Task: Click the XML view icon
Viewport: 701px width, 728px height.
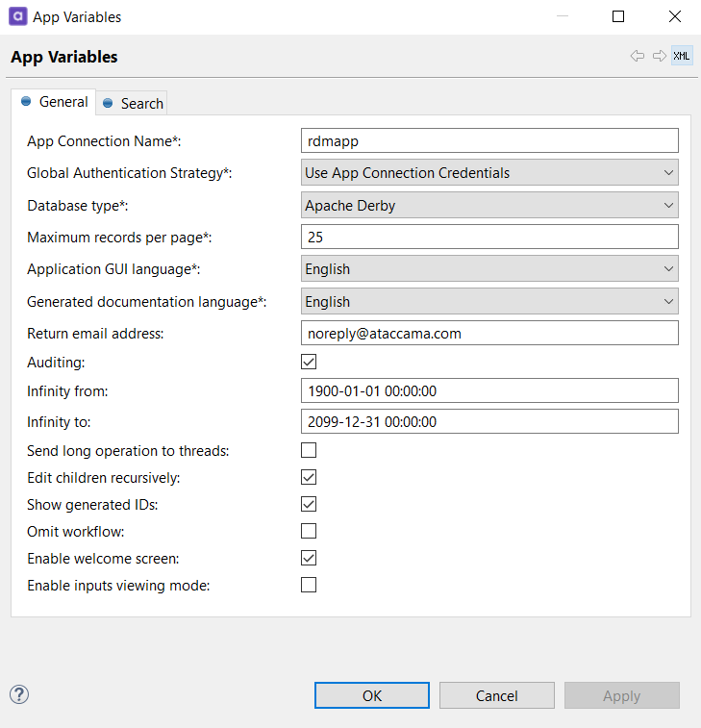Action: pos(681,56)
